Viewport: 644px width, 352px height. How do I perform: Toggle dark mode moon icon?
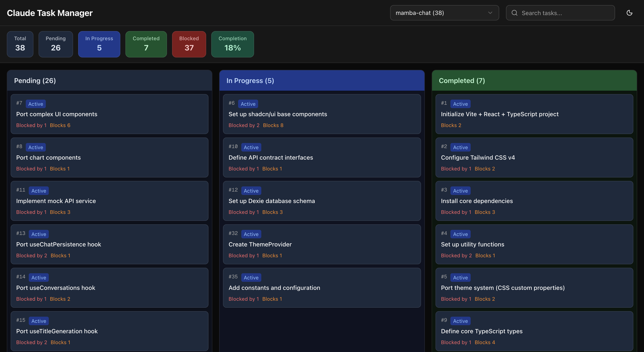point(629,13)
